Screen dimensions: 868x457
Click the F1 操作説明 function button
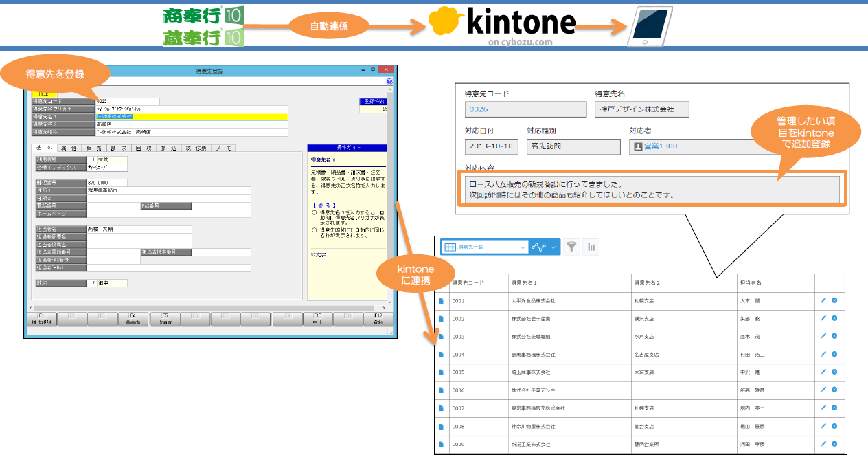(41, 319)
